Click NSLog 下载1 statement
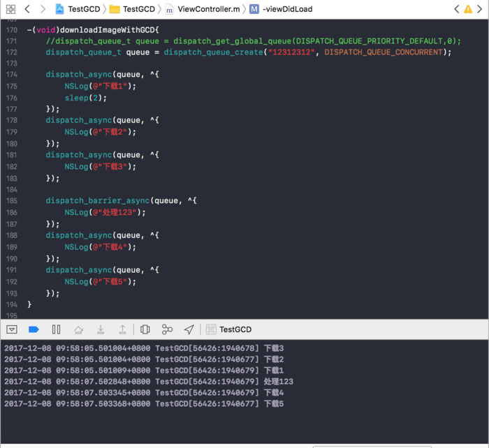 click(101, 87)
